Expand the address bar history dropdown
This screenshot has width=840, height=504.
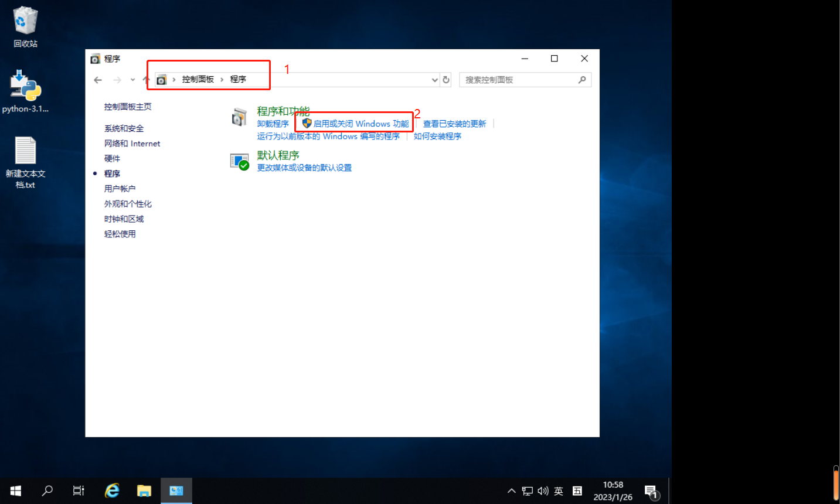pos(435,80)
